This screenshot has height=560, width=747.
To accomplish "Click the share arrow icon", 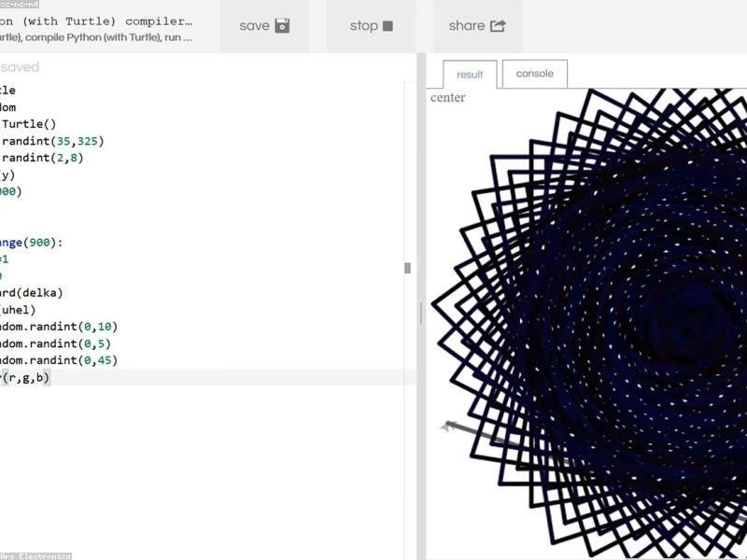I will pyautogui.click(x=498, y=26).
